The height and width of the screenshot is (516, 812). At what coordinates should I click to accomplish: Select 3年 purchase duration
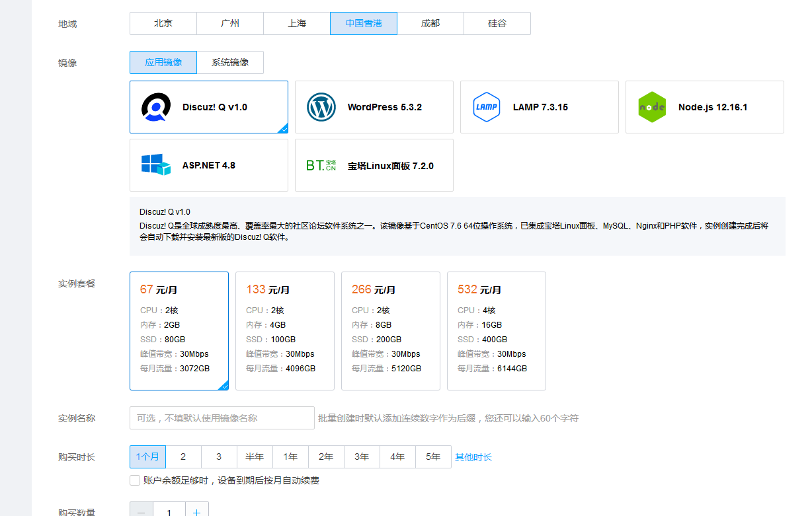coord(362,457)
